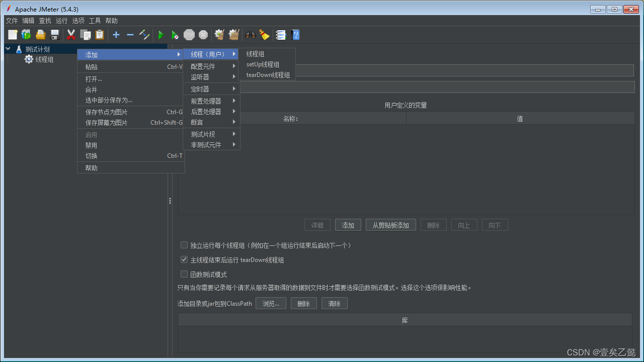This screenshot has width=644, height=362.
Task: Save the test plan with the disk icon
Action: point(55,35)
